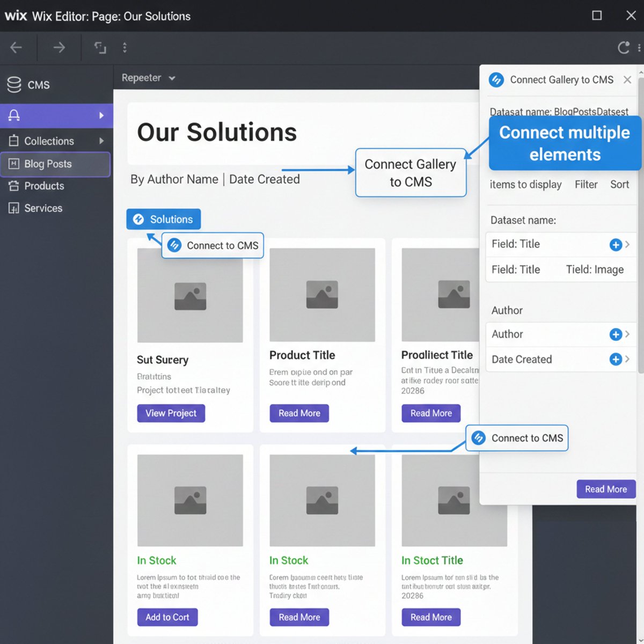Image resolution: width=644 pixels, height=644 pixels.
Task: Click the copy/duplicate toolbar icon
Action: tap(100, 48)
